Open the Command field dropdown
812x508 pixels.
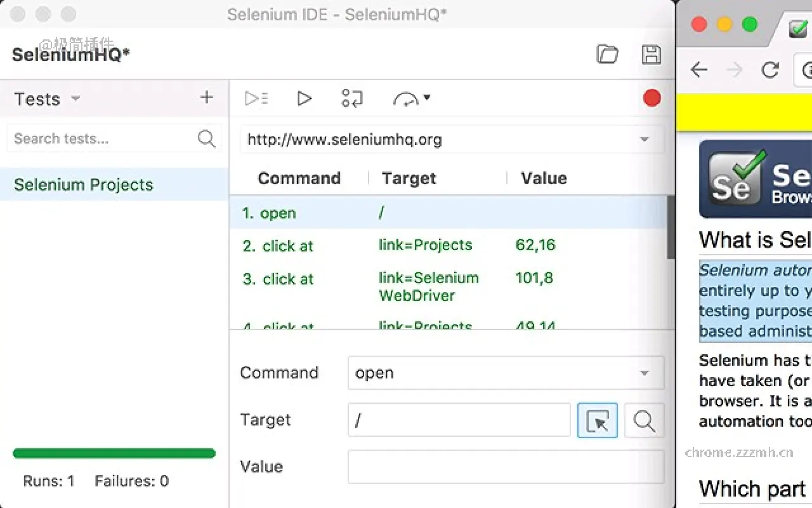(x=645, y=373)
